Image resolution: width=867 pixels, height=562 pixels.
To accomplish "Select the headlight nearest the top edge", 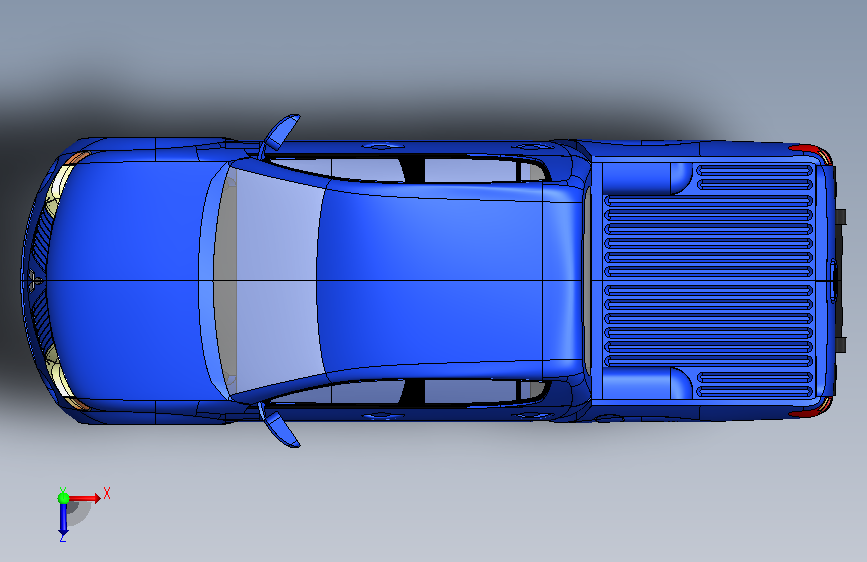I will coord(60,183).
